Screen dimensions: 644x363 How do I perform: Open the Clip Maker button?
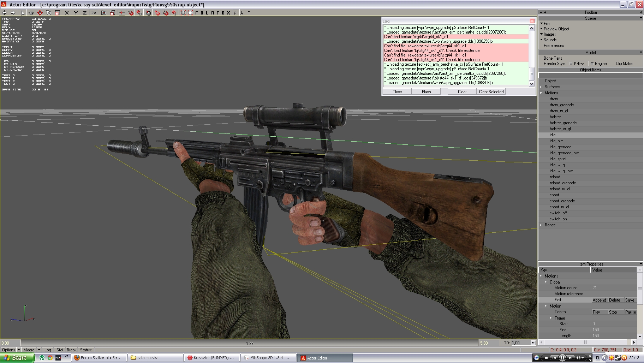624,64
